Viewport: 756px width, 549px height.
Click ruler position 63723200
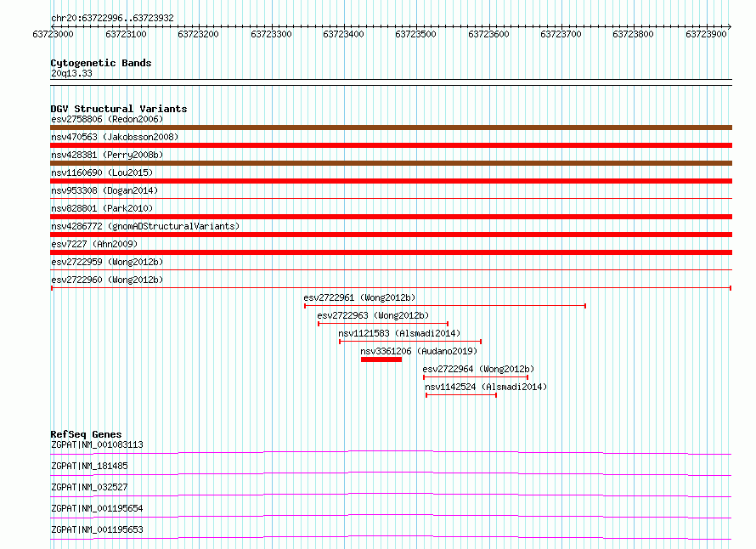[198, 34]
